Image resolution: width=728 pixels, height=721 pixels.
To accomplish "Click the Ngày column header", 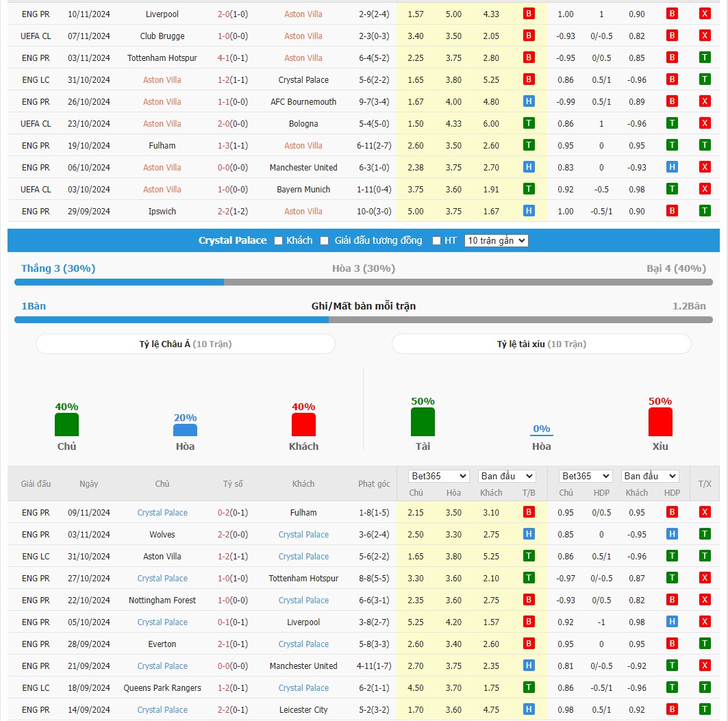I will pos(88,484).
